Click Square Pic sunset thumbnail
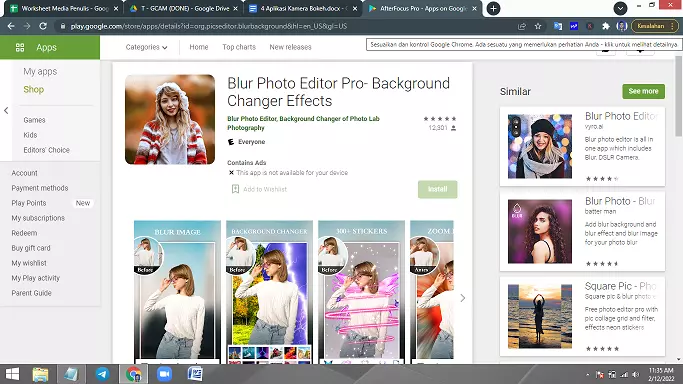The height and width of the screenshot is (384, 683). (x=540, y=317)
